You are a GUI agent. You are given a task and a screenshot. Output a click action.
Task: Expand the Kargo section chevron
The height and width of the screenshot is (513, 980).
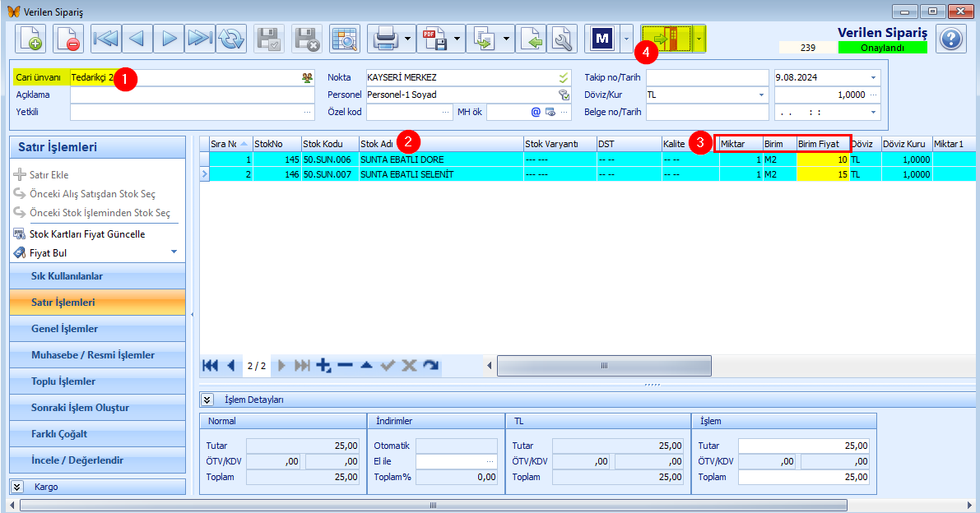tap(17, 487)
